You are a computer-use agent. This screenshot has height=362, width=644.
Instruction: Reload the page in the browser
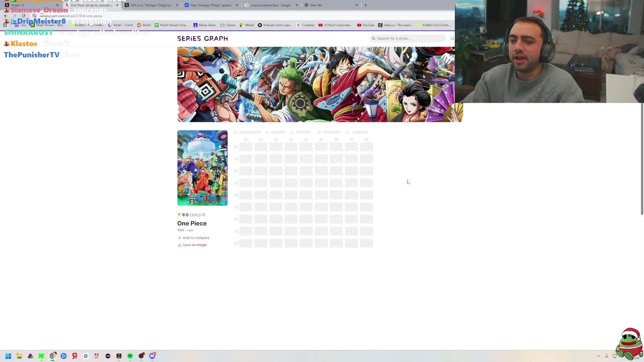tap(23, 16)
